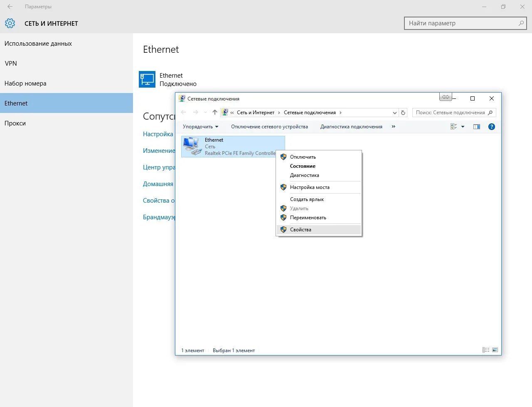Click the search magnifier in Найти параметр
Screen dimensions: 532x407
pos(521,23)
